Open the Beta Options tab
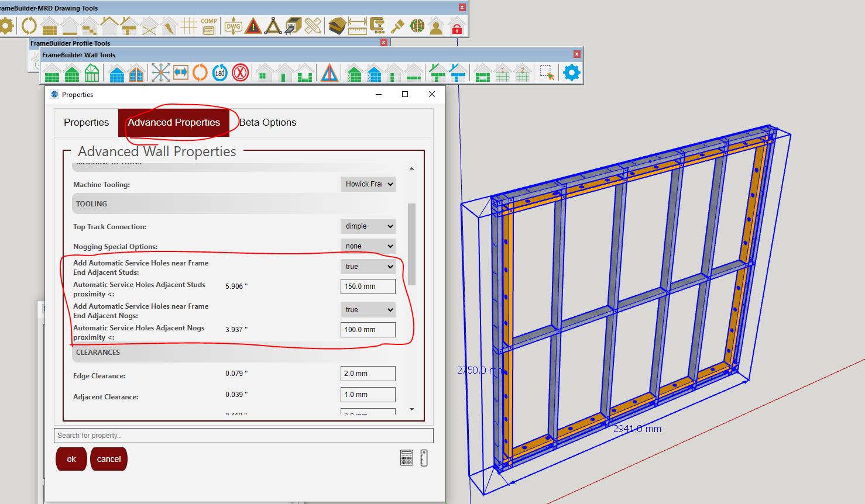Viewport: 865px width, 504px height. [x=267, y=122]
